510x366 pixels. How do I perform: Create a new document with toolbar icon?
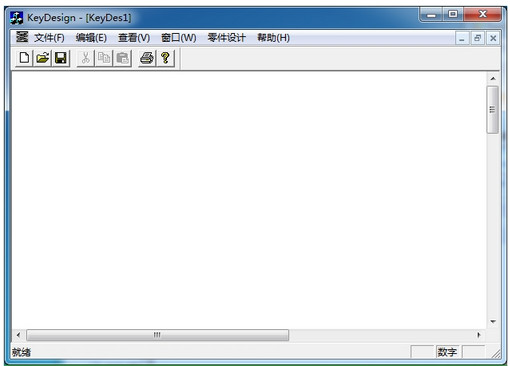[x=24, y=58]
